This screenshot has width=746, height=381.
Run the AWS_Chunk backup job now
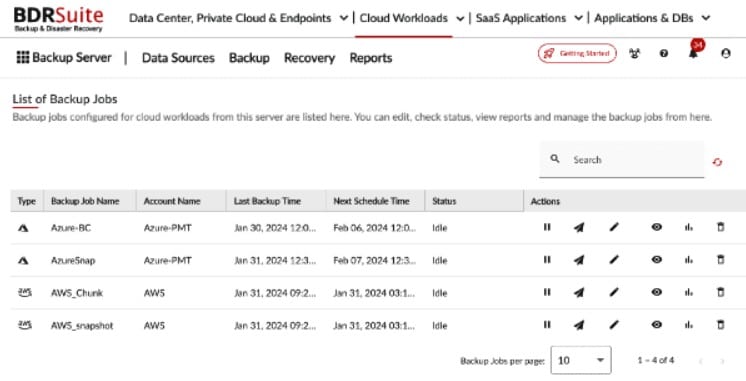pyautogui.click(x=579, y=293)
